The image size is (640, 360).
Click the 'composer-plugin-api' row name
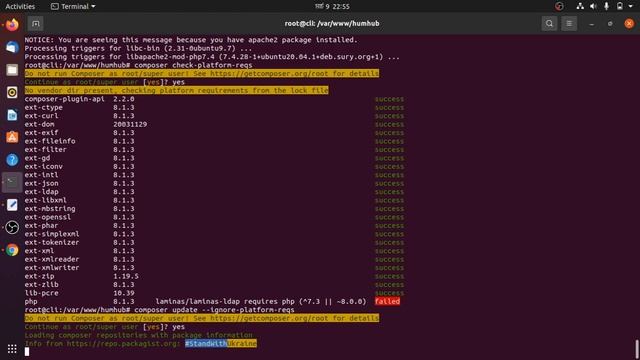64,99
